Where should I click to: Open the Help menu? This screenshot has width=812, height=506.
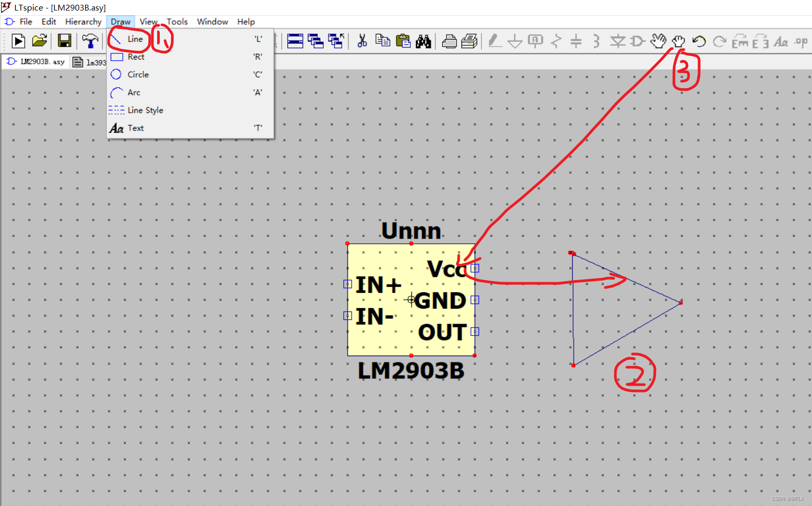[x=246, y=22]
